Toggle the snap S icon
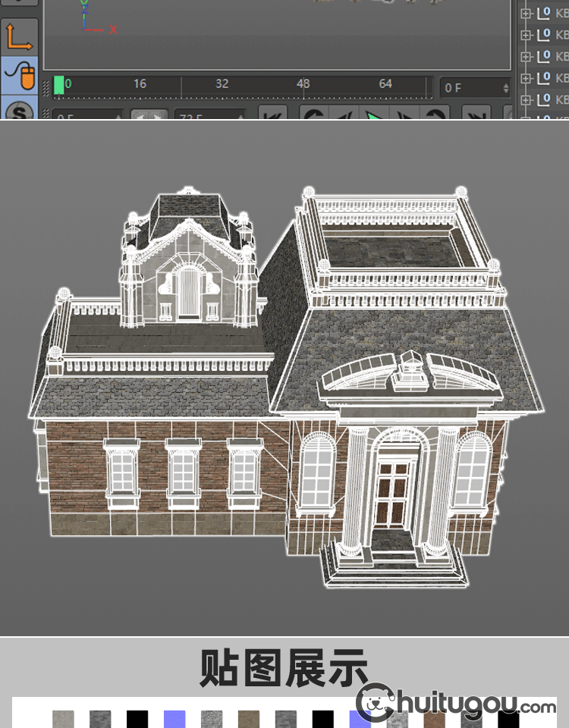The height and width of the screenshot is (728, 569). (20, 111)
